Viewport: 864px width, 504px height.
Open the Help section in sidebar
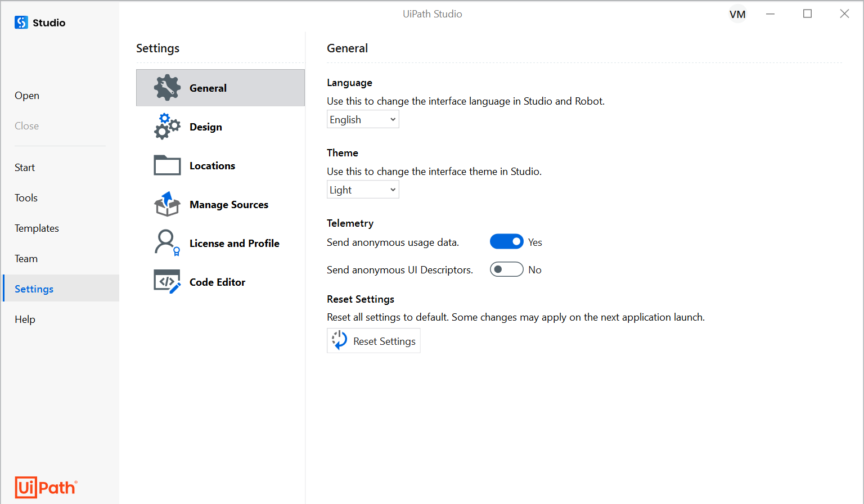(x=25, y=319)
